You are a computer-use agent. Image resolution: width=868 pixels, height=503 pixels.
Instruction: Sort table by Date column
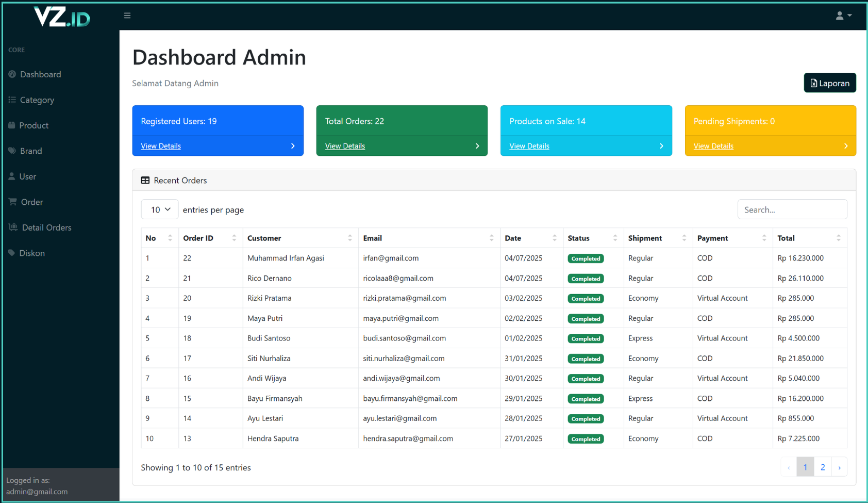point(531,238)
